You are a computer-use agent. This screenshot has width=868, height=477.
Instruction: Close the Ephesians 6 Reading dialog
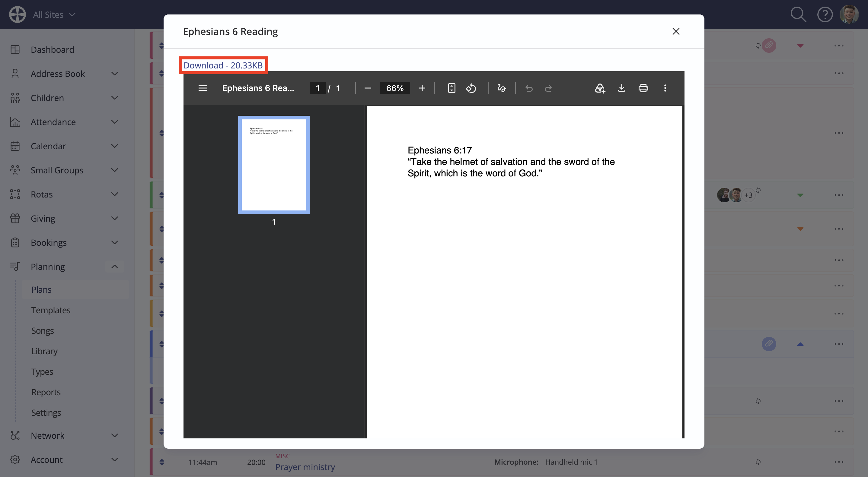click(x=676, y=31)
